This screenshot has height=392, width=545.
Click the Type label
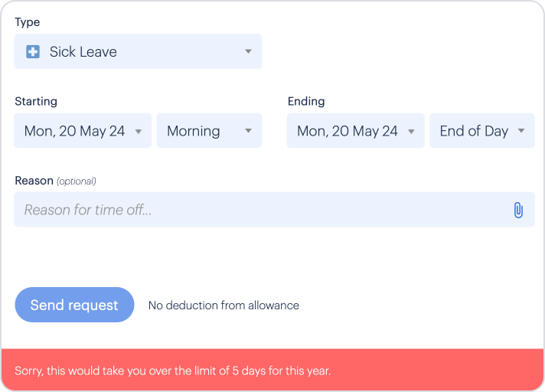(27, 22)
